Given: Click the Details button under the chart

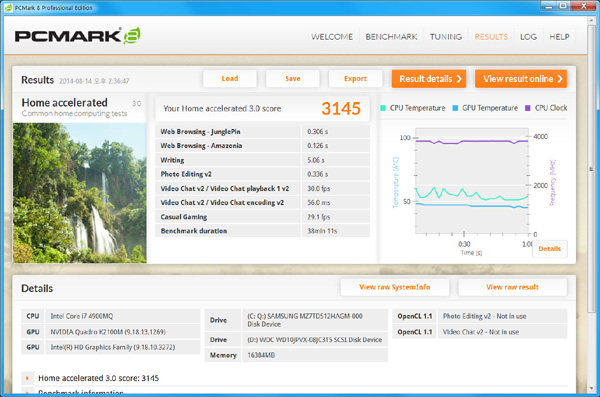Looking at the screenshot, I should coord(549,249).
